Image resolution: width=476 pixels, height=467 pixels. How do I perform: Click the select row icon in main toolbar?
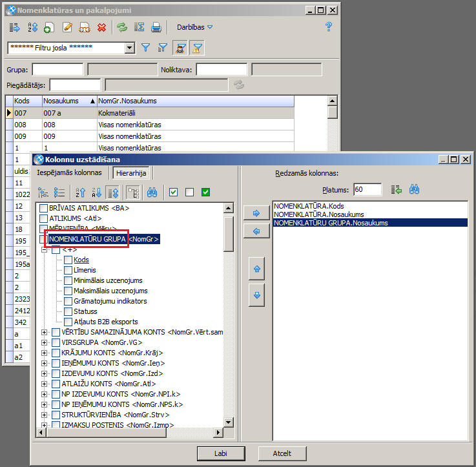(14, 27)
